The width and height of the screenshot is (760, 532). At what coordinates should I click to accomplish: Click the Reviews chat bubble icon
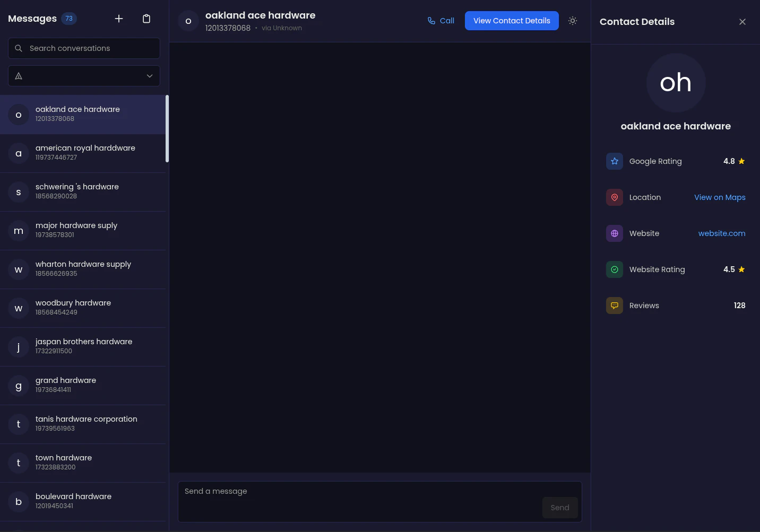pyautogui.click(x=614, y=306)
